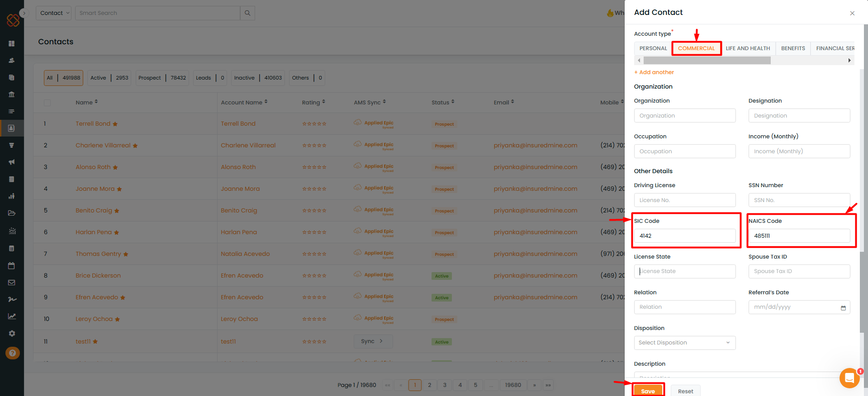Open the gear settings icon in sidebar
This screenshot has height=396, width=868.
click(x=12, y=333)
